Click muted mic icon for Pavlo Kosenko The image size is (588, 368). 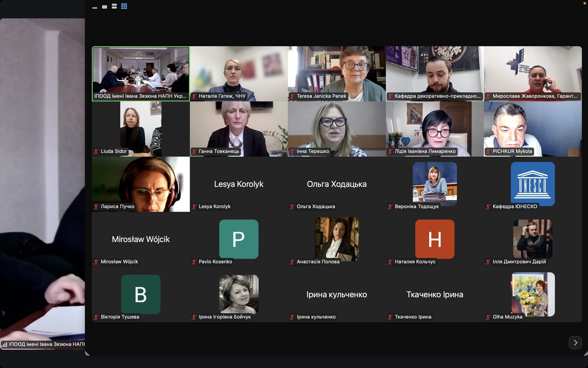tap(194, 262)
